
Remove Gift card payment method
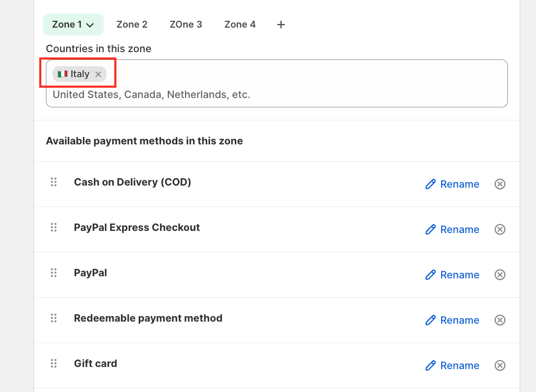[x=500, y=365]
